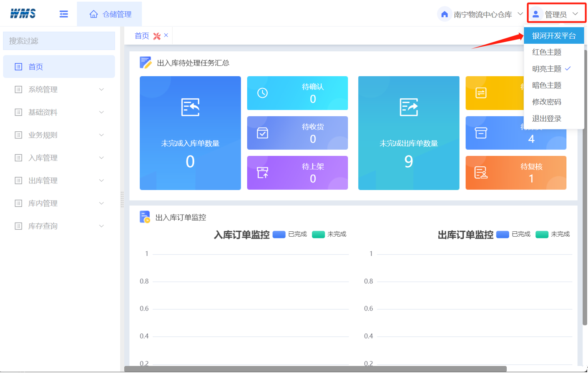Toggle 未完成 legend in 出库订单监控 chart

click(552, 234)
